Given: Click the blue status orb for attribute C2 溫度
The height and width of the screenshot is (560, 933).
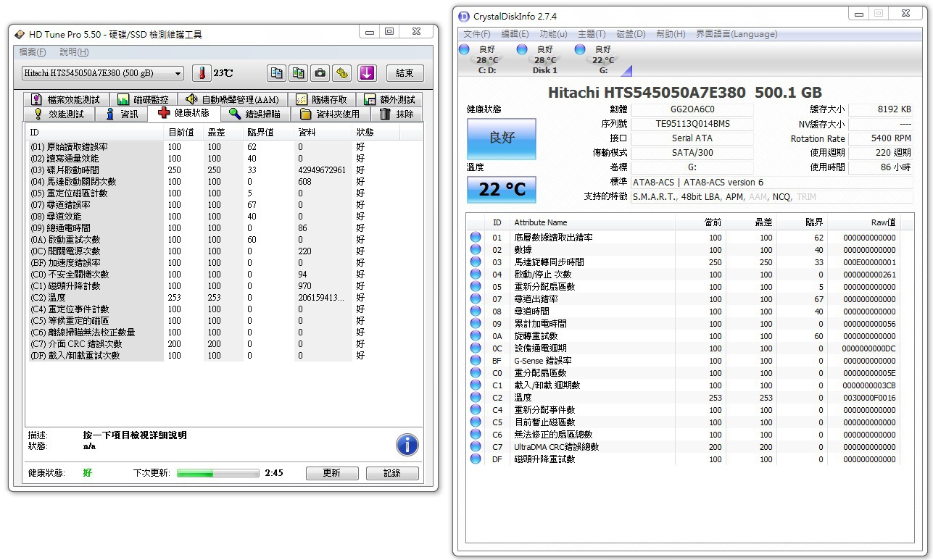Looking at the screenshot, I should click(476, 398).
